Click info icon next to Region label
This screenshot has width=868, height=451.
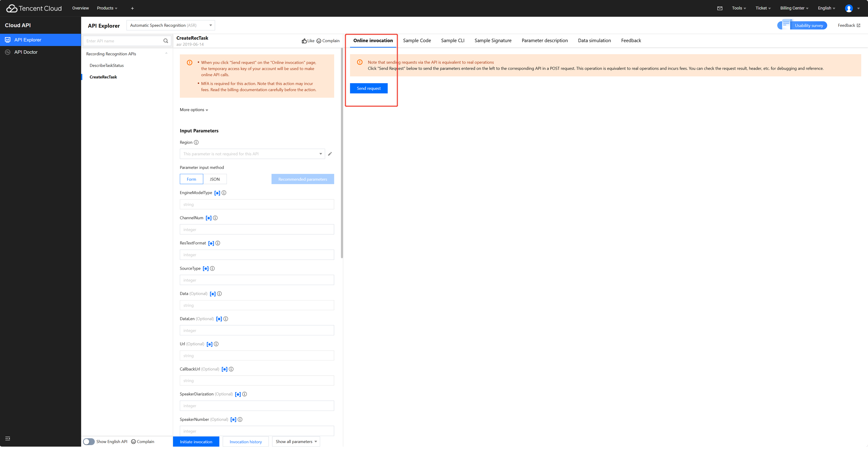196,142
